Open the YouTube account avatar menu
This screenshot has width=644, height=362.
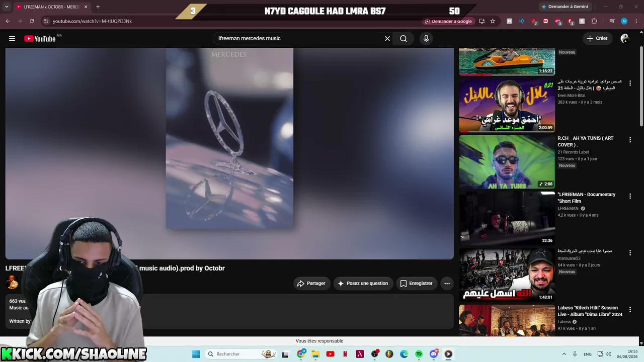pos(625,39)
